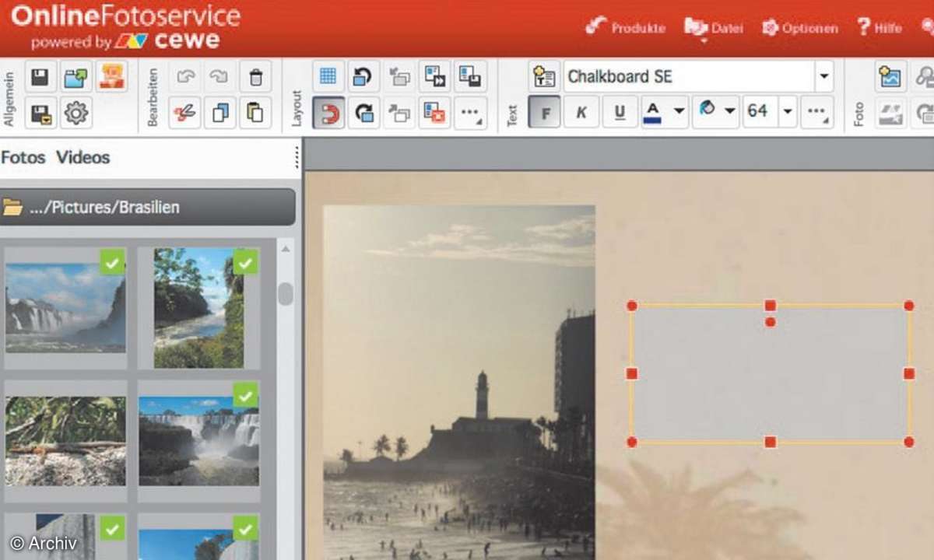Toggle bold F formatting

(x=544, y=113)
